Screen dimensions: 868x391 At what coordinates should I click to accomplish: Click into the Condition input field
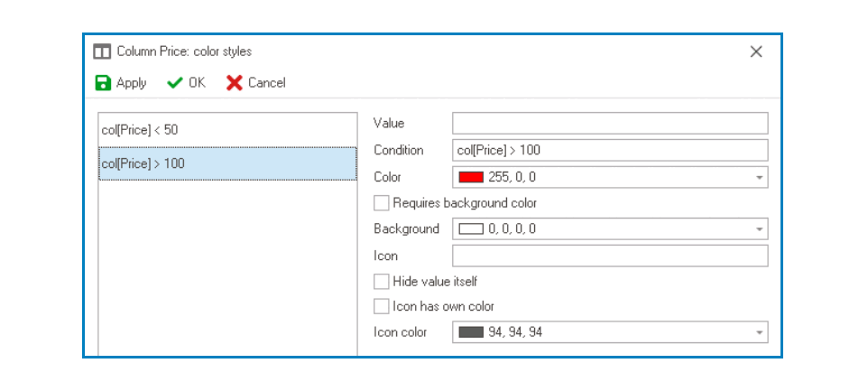[x=609, y=150]
